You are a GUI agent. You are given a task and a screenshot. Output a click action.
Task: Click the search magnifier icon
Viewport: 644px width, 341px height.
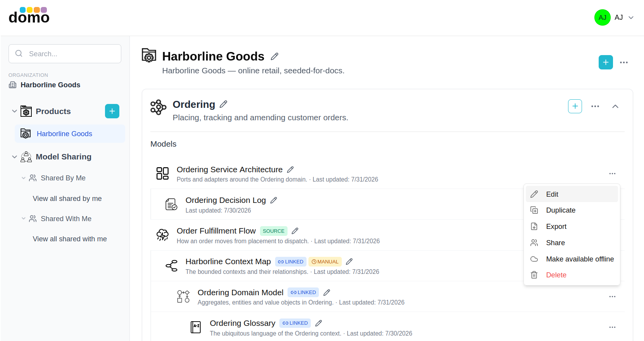click(19, 54)
